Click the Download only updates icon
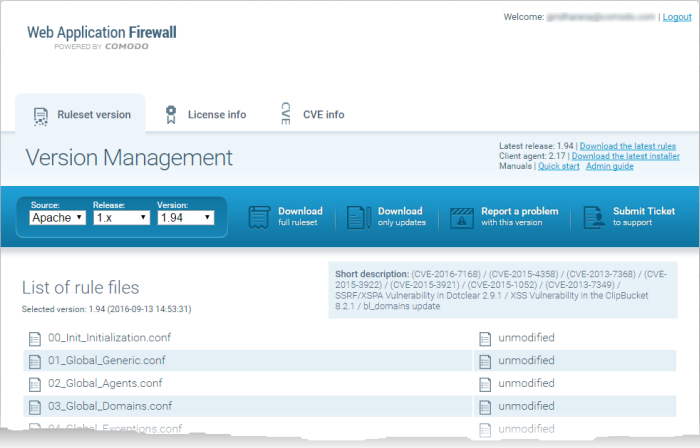The image size is (700, 448). click(x=359, y=217)
